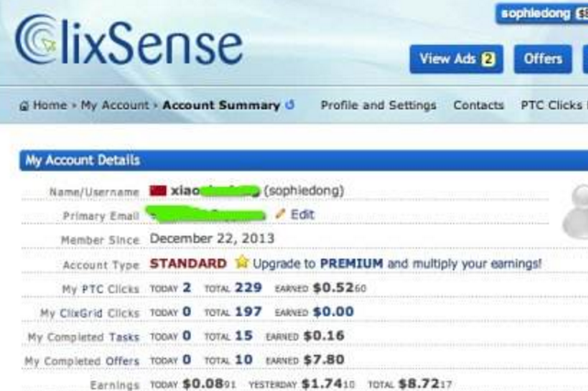The width and height of the screenshot is (588, 391).
Task: Click yesterday's earnings $1.7410
Action: tap(328, 385)
